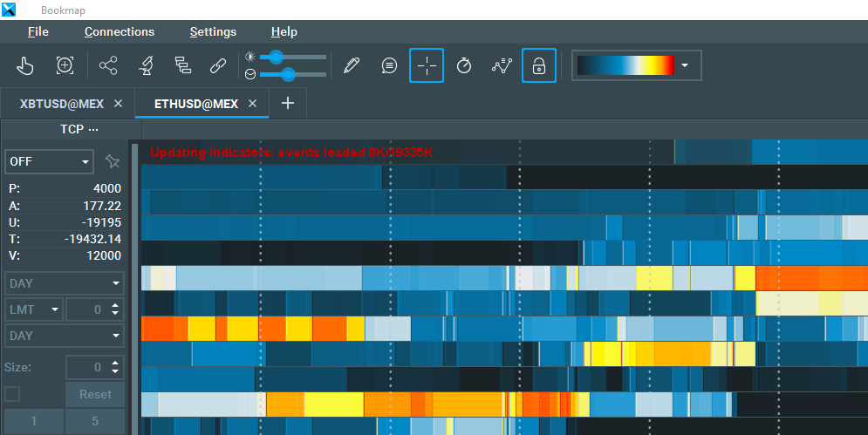This screenshot has width=868, height=435.
Task: Click the stopwatch timer icon
Action: (x=464, y=65)
